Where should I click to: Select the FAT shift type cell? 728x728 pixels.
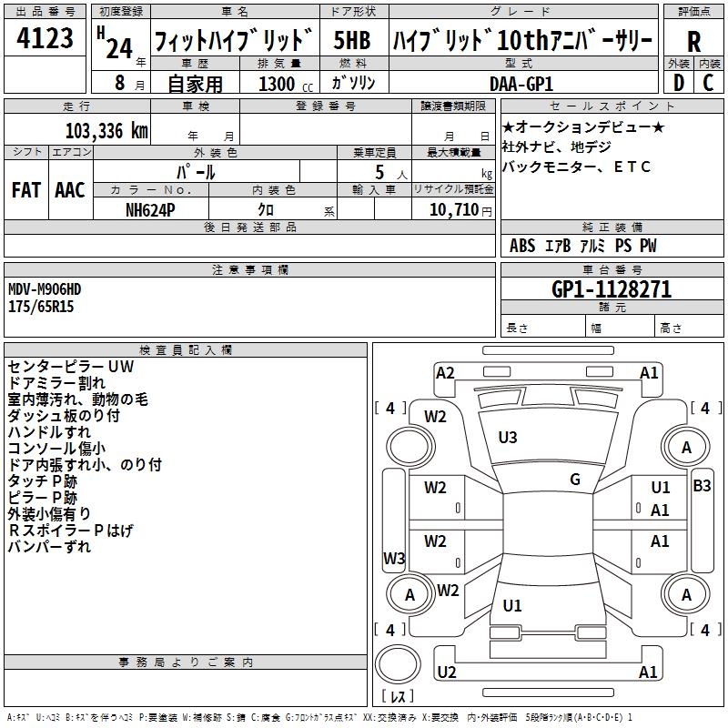[x=26, y=190]
